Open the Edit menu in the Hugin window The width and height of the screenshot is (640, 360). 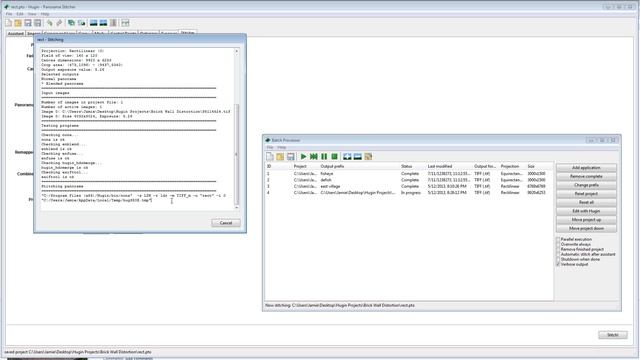tap(20, 14)
